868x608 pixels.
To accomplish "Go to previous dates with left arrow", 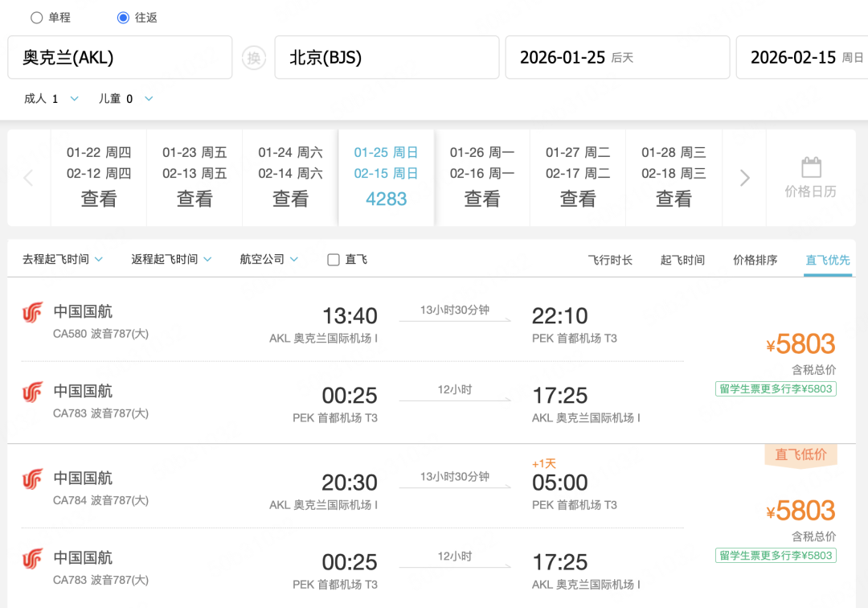I will click(28, 178).
